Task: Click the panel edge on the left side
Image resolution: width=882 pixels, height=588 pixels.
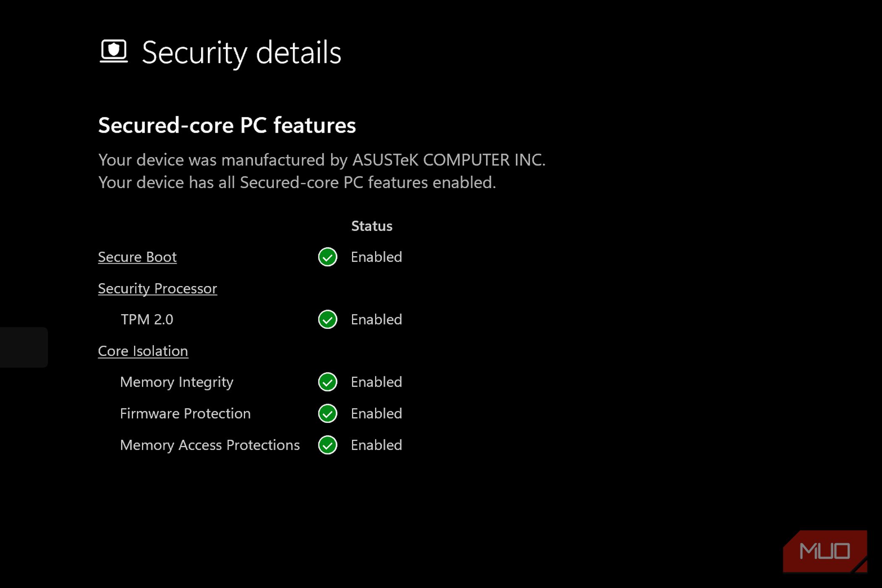Action: point(23,347)
